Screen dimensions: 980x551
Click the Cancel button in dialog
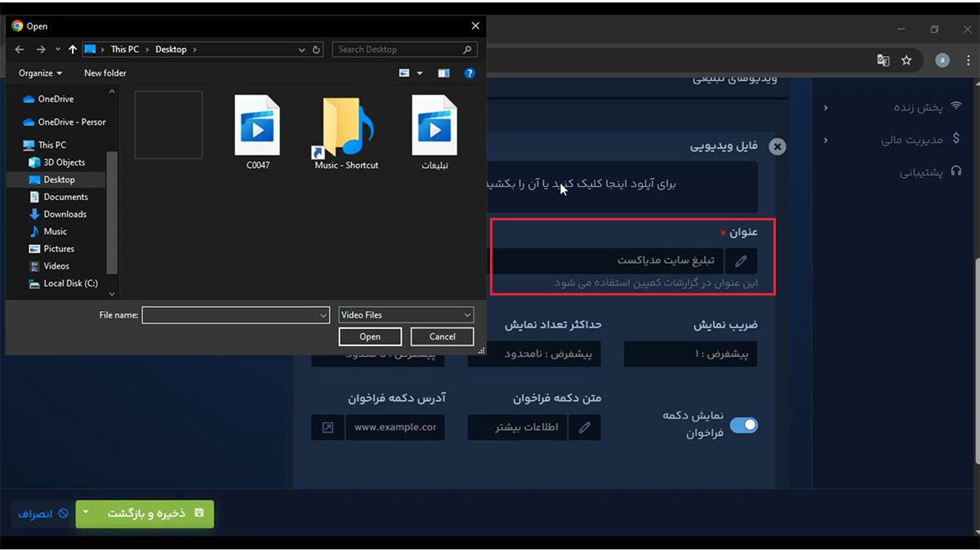[442, 336]
